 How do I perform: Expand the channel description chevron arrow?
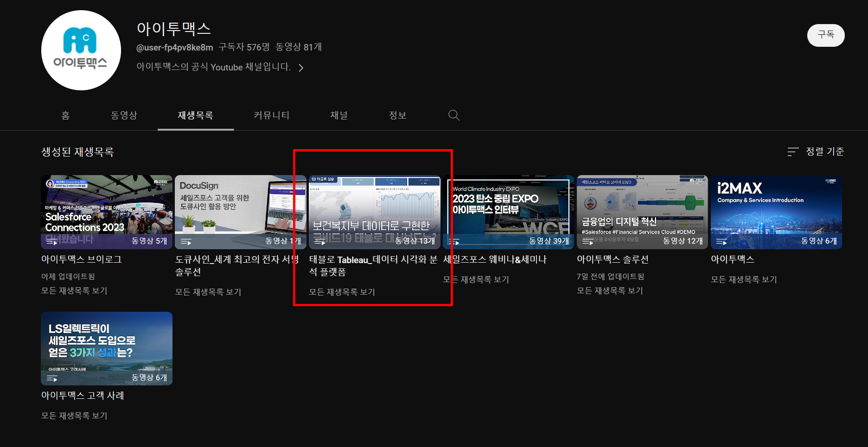pos(301,68)
